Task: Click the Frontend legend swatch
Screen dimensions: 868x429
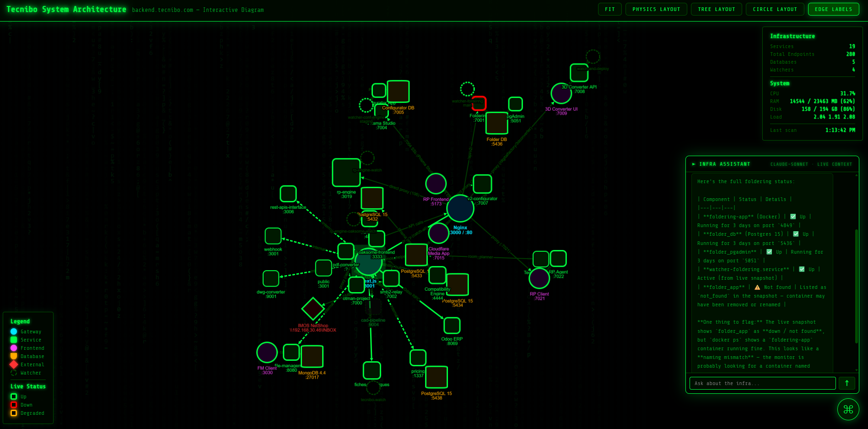Action: click(14, 348)
